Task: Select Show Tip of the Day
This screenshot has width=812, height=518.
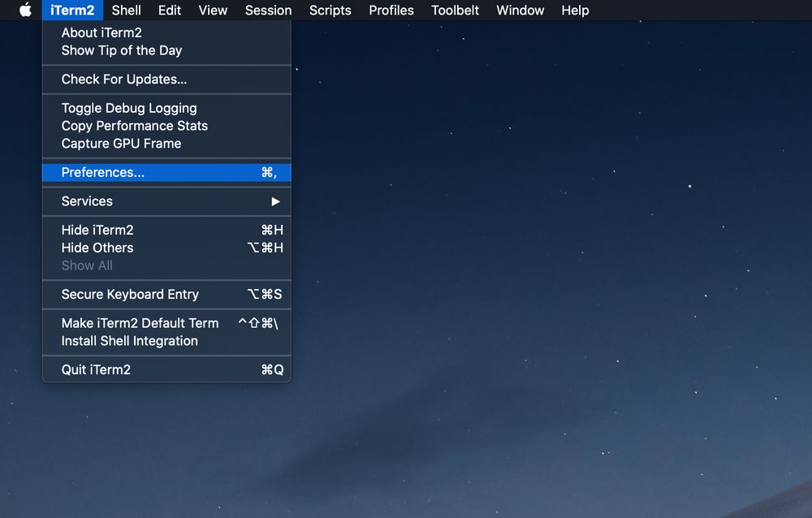Action: [x=166, y=50]
